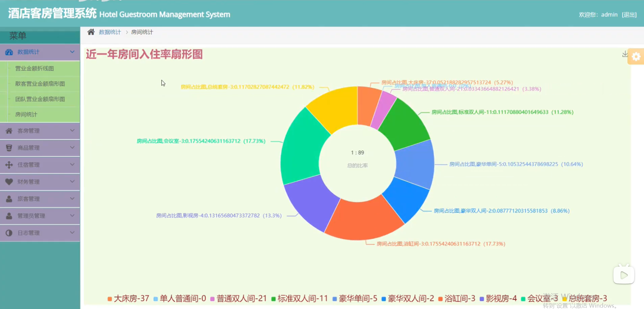Click the 房间统计 breadcrumb text
This screenshot has height=309, width=644.
(142, 32)
